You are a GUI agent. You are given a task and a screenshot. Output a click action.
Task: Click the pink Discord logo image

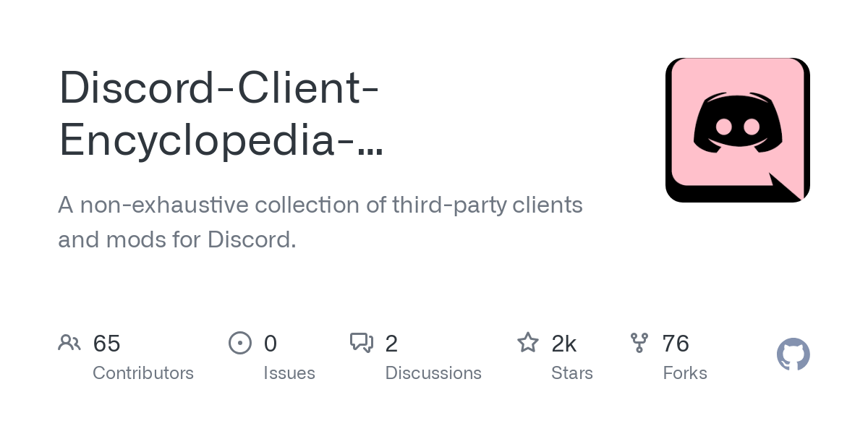click(738, 130)
